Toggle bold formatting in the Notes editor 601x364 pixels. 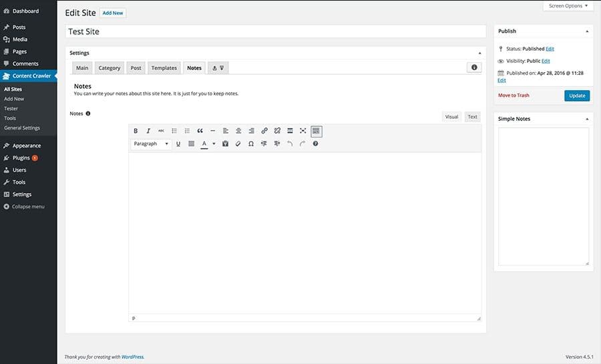click(x=136, y=131)
